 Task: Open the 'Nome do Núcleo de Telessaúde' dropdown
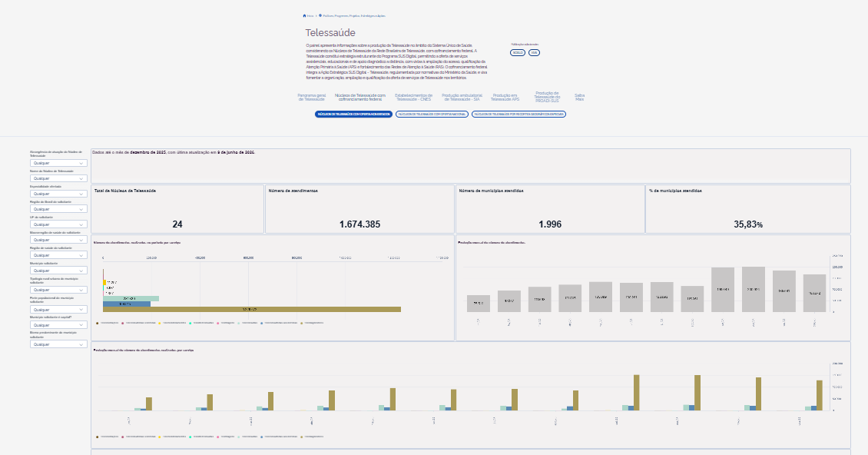58,178
